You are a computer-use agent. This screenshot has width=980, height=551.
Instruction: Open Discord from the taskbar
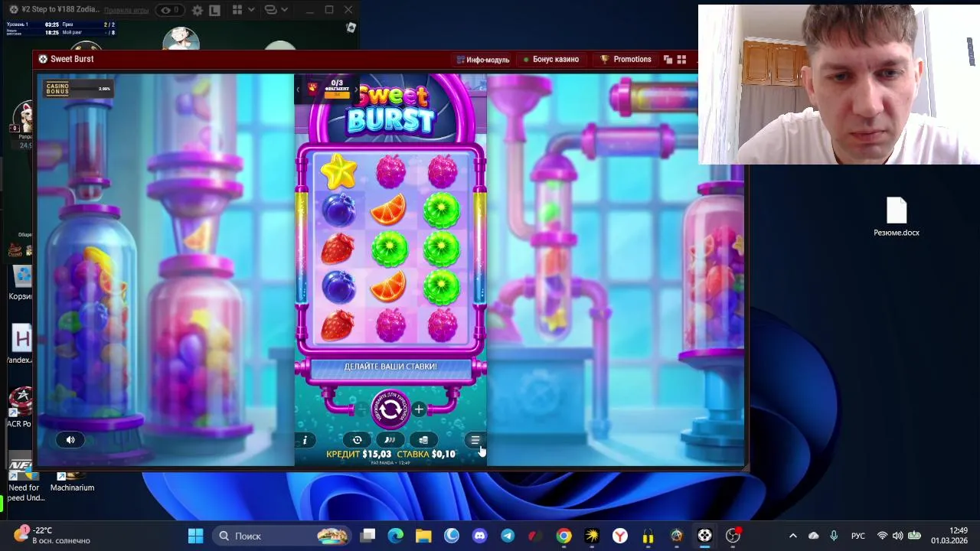point(479,536)
